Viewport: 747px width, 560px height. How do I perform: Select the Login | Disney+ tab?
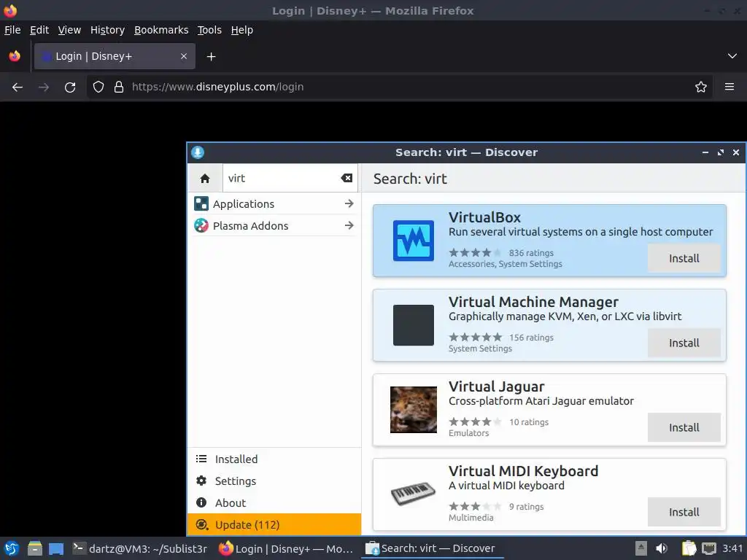115,56
